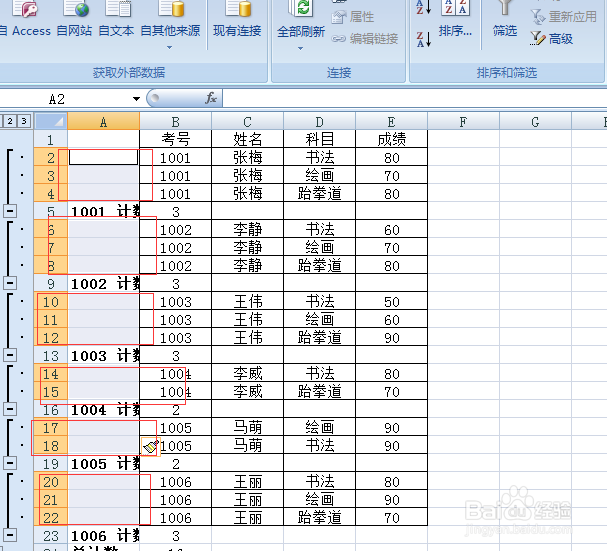Click 王伟 in row 10
Image resolution: width=607 pixels, height=551 pixels.
(247, 301)
